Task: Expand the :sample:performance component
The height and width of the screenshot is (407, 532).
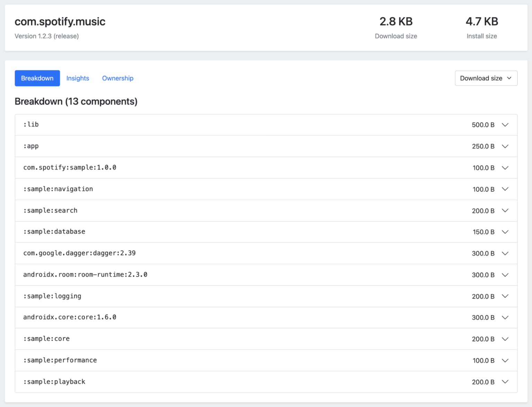Action: (x=505, y=361)
